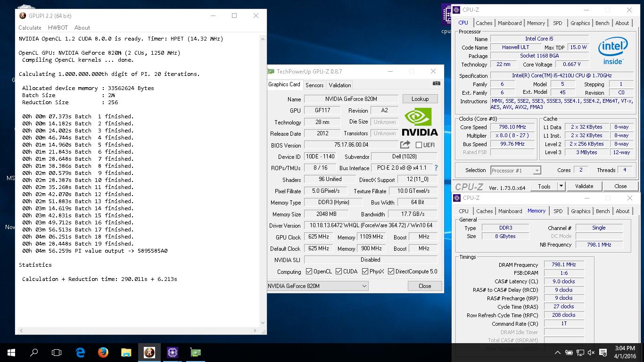Click the battery power tray icon
The image size is (644, 362).
[569, 353]
